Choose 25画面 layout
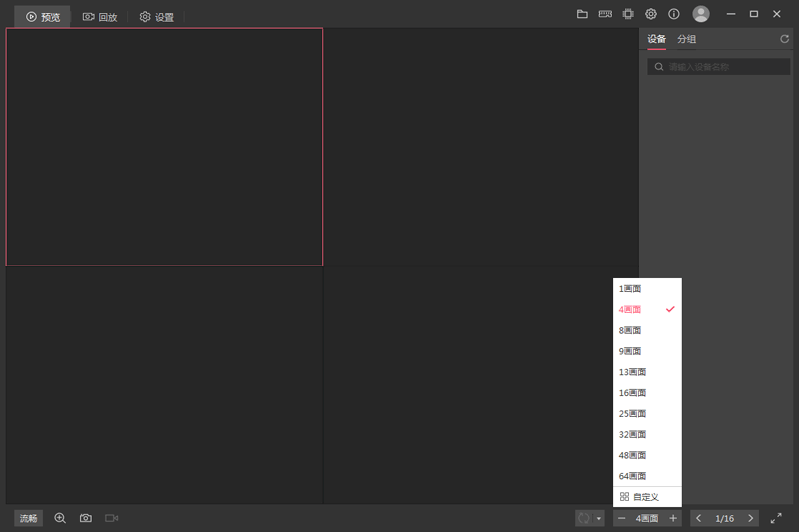799x532 pixels. pyautogui.click(x=647, y=414)
